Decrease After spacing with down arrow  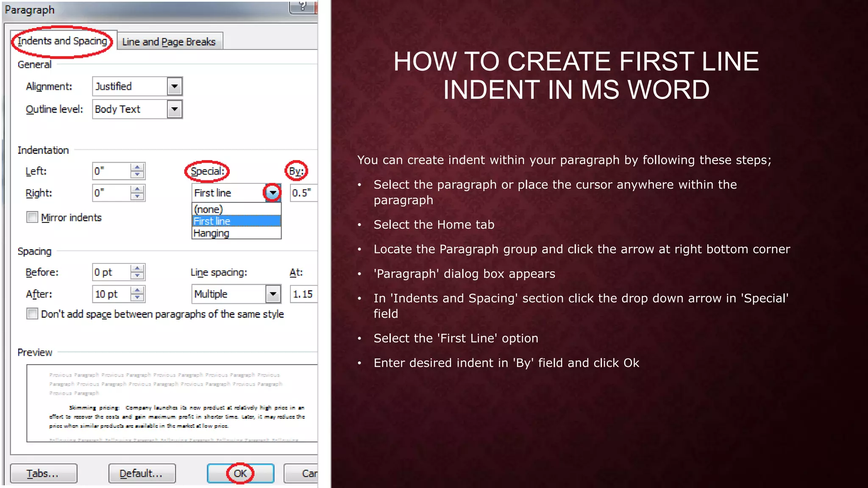(137, 298)
